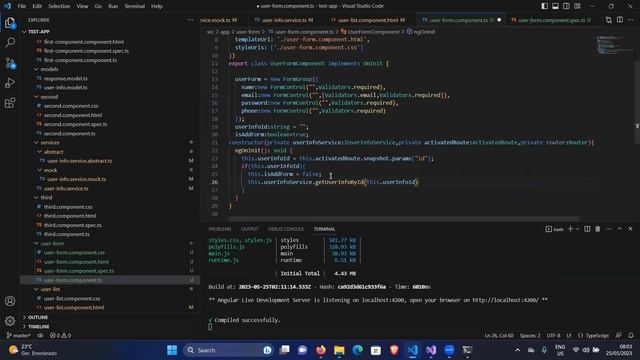Collapse the second folder

(x=109, y=97)
